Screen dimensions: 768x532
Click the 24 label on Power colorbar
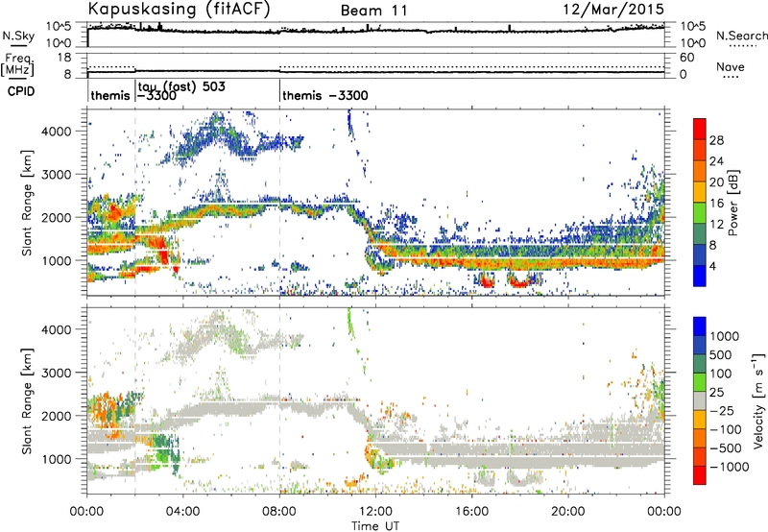point(716,161)
